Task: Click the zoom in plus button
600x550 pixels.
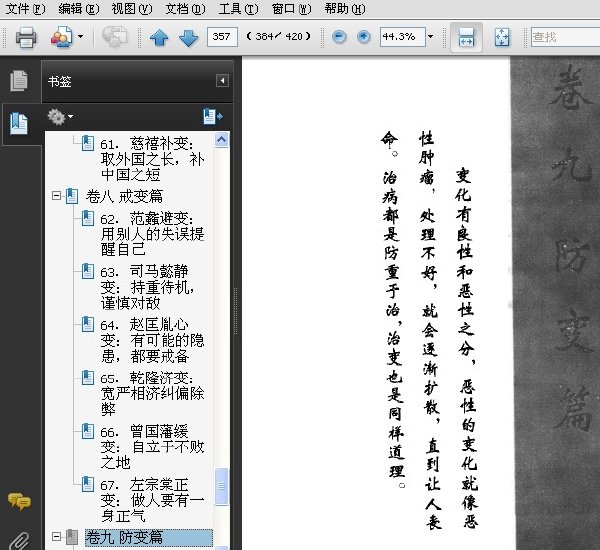Action: [364, 37]
